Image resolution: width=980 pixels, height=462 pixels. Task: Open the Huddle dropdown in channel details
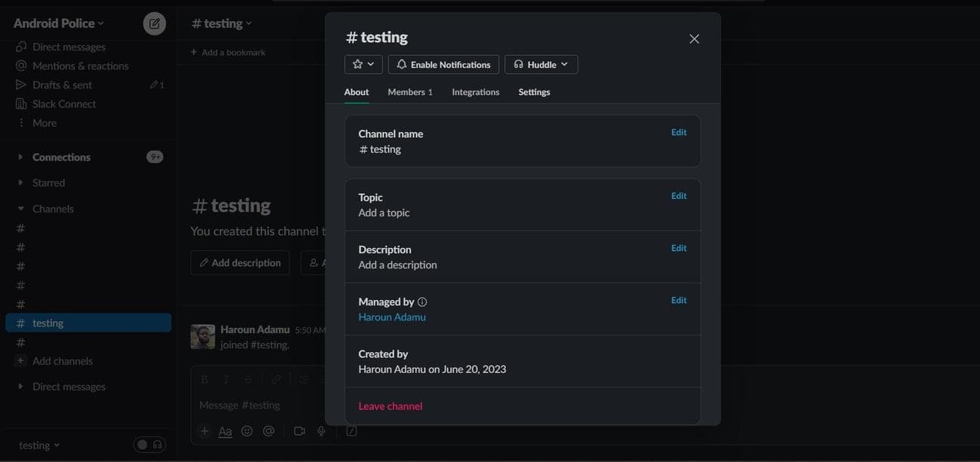point(541,65)
